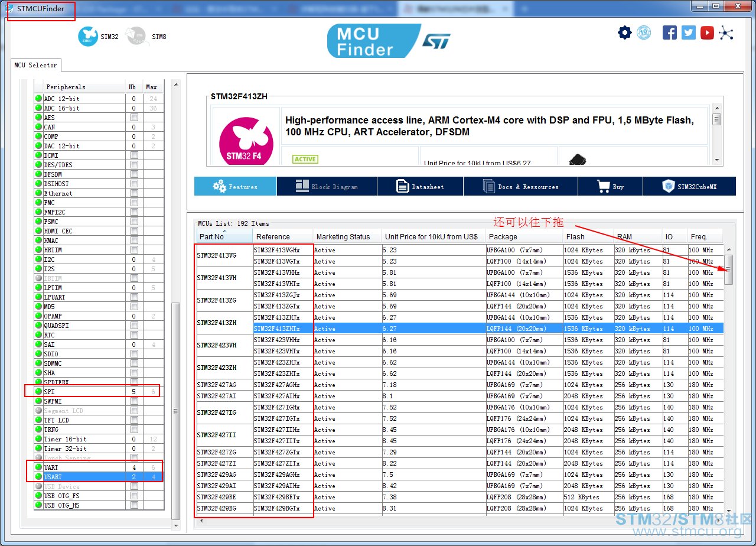Select the Timer 16-bit peripheral label

tap(65, 439)
